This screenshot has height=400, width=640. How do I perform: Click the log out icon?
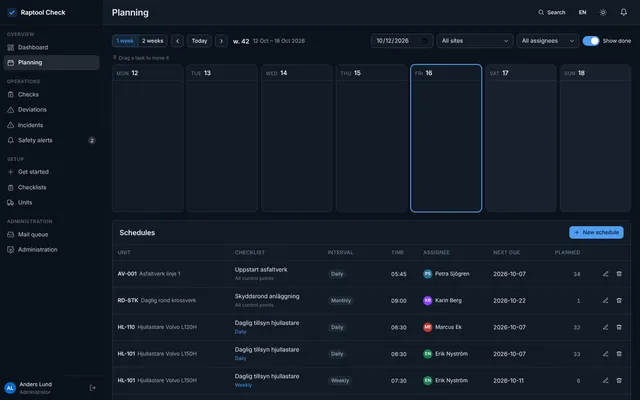pyautogui.click(x=93, y=388)
